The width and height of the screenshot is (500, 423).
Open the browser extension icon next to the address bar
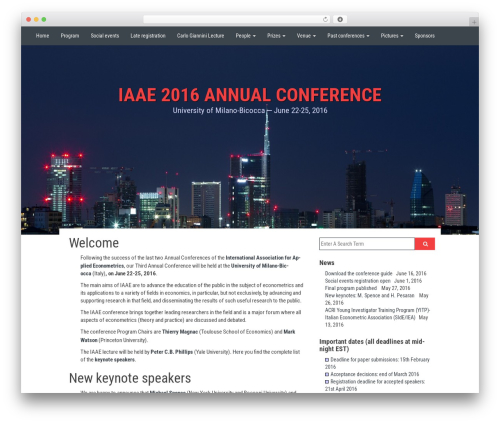[x=340, y=19]
